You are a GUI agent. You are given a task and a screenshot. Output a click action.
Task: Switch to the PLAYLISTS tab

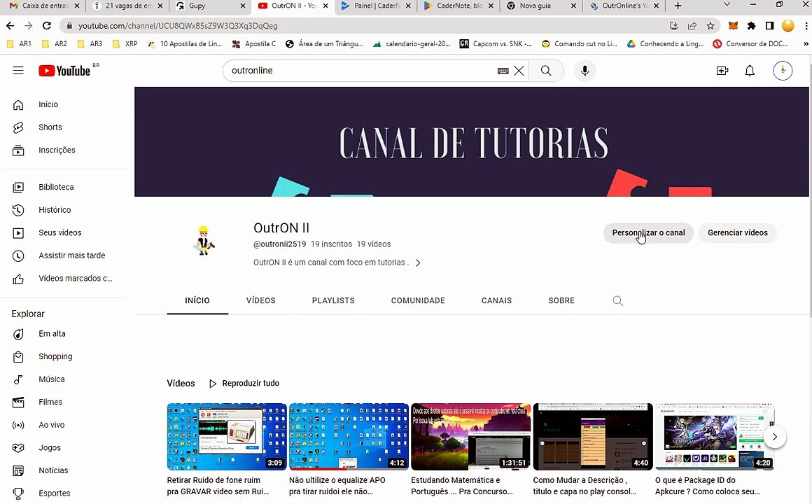333,300
